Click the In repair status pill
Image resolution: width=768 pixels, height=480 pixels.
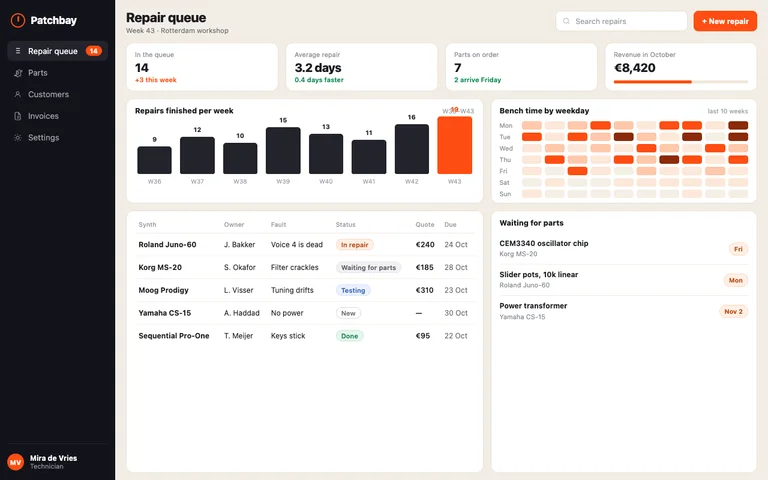[x=355, y=244]
